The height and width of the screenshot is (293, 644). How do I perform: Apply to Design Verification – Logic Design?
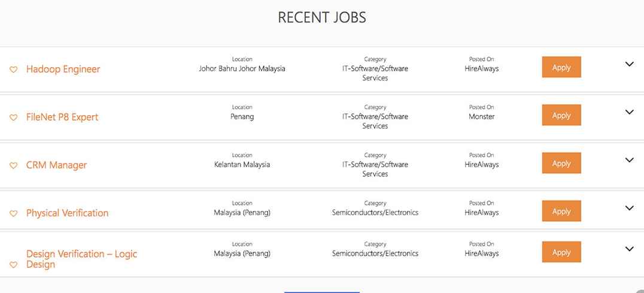pyautogui.click(x=561, y=252)
